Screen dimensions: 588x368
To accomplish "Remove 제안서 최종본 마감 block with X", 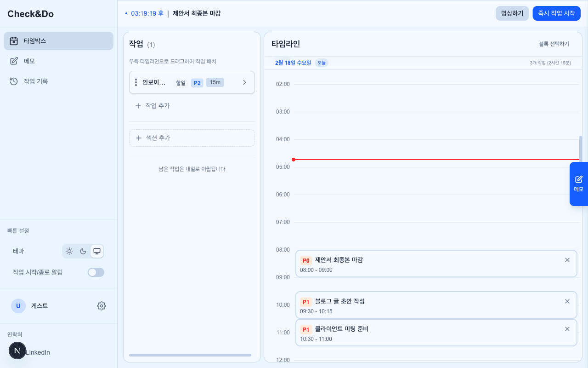I will tap(567, 260).
